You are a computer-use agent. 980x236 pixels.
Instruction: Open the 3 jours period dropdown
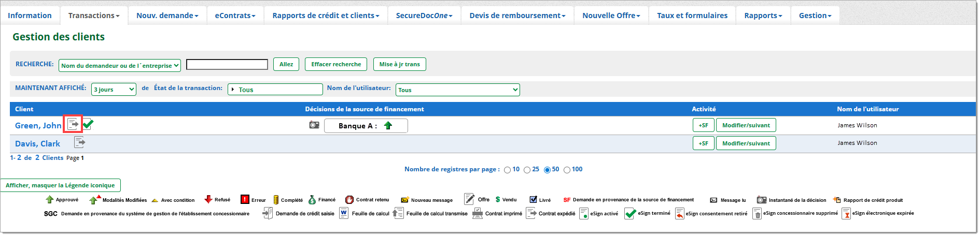coord(114,90)
